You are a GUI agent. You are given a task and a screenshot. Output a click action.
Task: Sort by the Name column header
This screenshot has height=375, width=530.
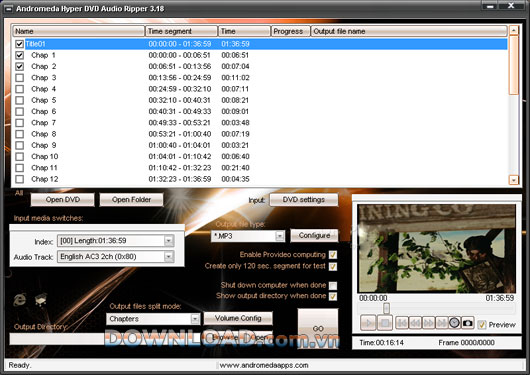click(x=78, y=31)
